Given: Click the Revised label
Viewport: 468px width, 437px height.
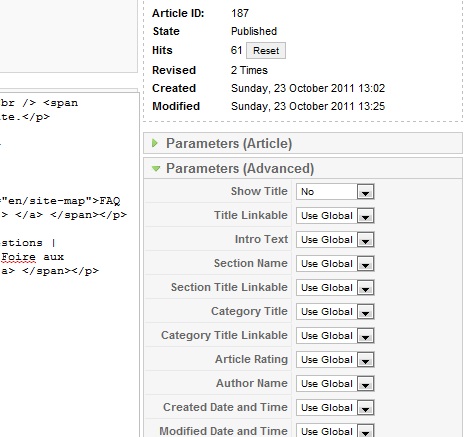Looking at the screenshot, I should tap(174, 70).
